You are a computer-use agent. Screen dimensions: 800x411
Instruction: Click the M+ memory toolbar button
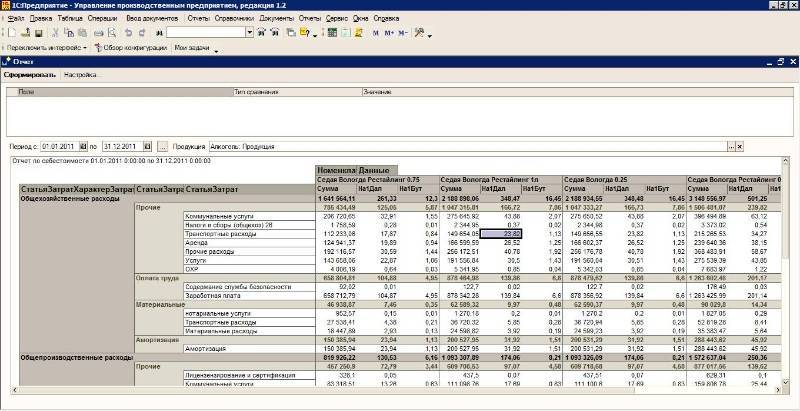[390, 33]
